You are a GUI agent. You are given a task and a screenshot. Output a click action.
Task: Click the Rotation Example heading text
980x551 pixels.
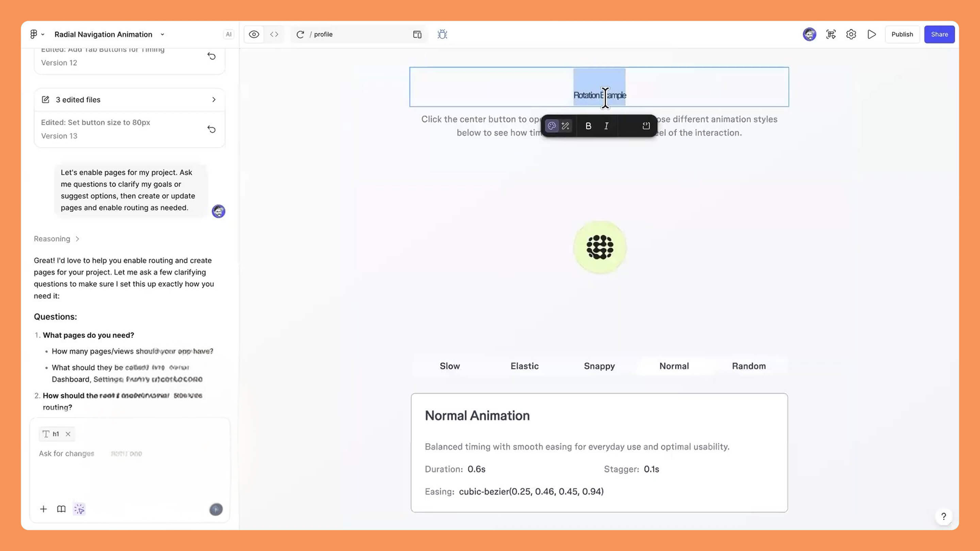pos(600,95)
